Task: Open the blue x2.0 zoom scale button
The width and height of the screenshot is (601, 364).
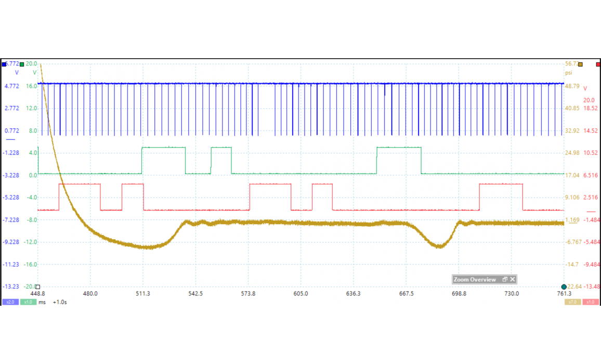Action: [10, 302]
